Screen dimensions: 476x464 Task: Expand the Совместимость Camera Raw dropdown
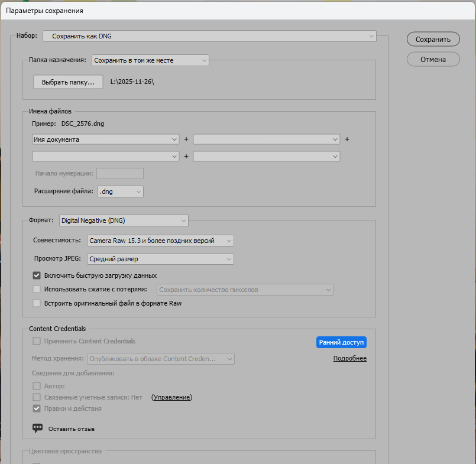click(160, 241)
